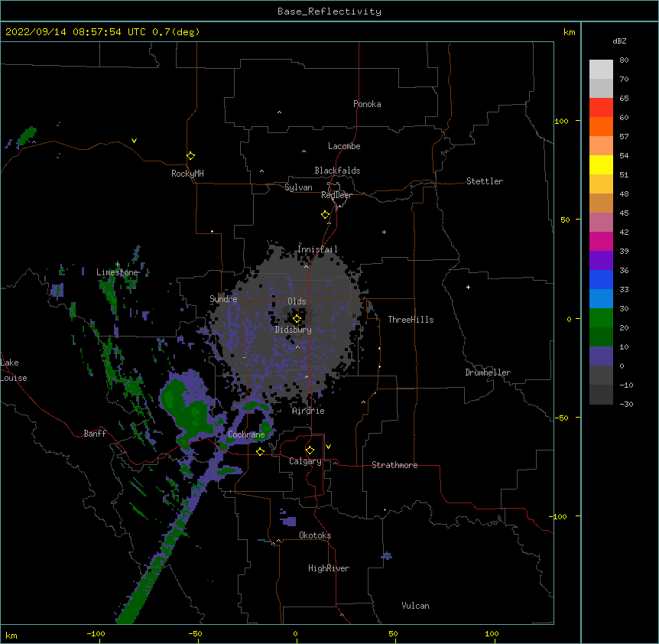Image resolution: width=659 pixels, height=644 pixels.
Task: Click the white plus marker north of Drumheller
Action: pos(468,287)
